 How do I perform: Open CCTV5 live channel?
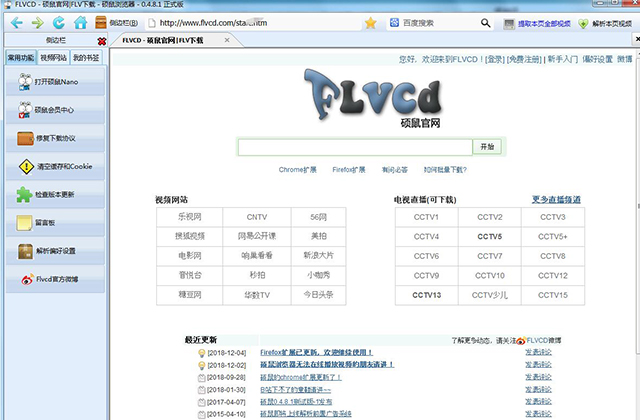tap(489, 236)
